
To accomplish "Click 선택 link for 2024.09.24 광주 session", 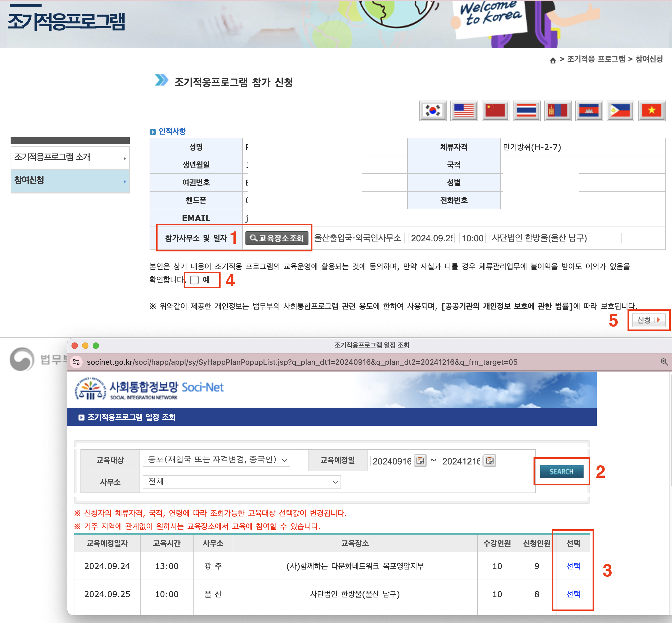I will tap(573, 566).
